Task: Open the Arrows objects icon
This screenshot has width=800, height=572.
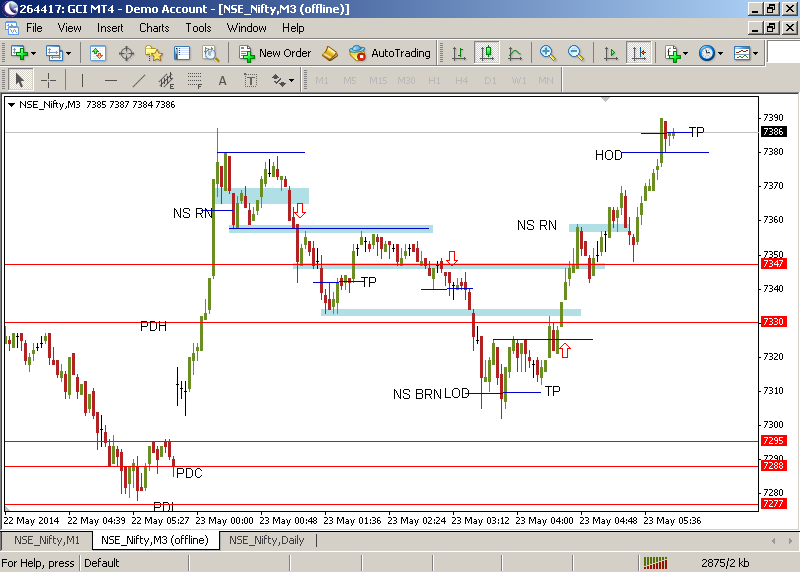Action: point(279,80)
